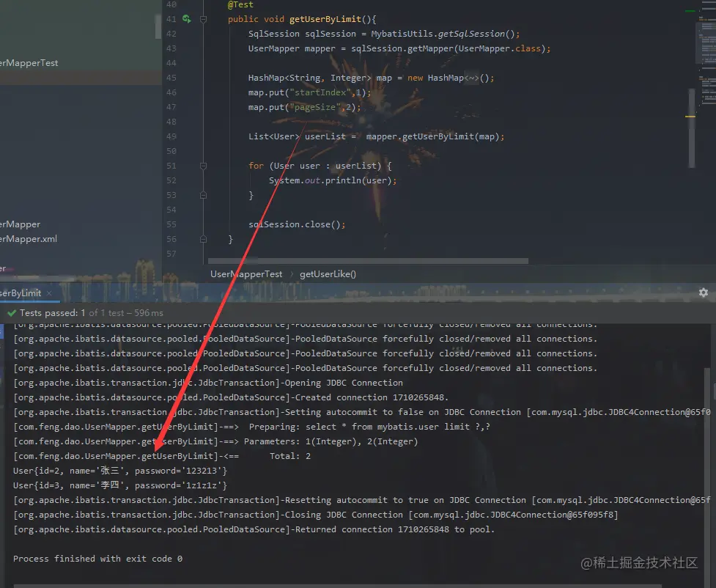The height and width of the screenshot is (588, 716).
Task: Collapse the for loop fold at line 51
Action: [203, 166]
